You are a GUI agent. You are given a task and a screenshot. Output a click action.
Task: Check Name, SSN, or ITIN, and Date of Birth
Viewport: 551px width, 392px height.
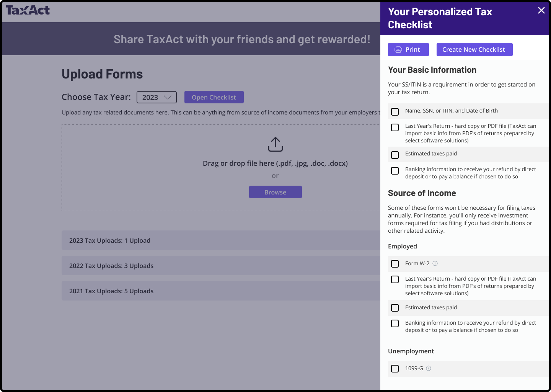click(395, 112)
